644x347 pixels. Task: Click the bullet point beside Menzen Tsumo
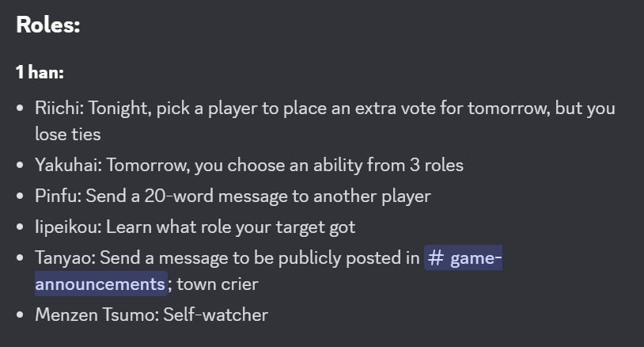tap(21, 315)
